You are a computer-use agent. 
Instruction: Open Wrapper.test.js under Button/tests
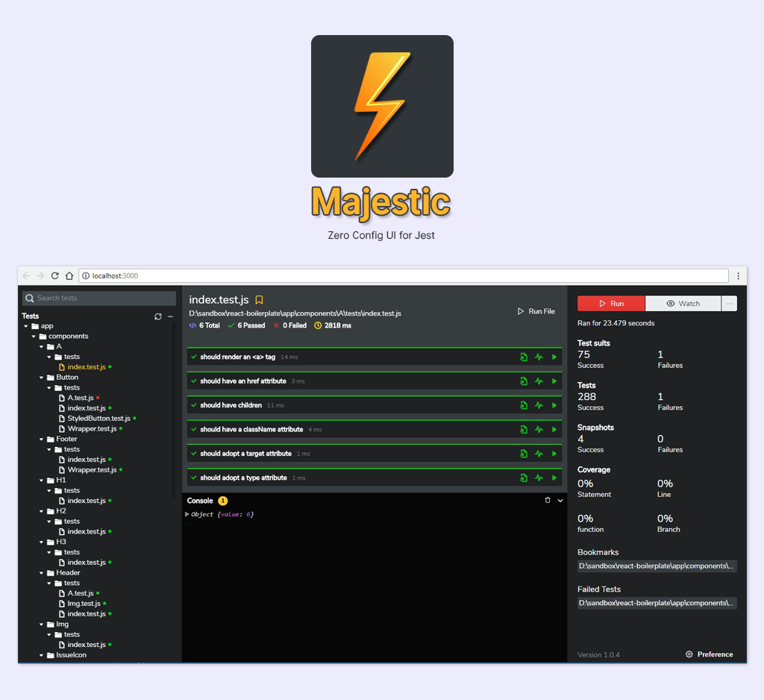pos(92,429)
